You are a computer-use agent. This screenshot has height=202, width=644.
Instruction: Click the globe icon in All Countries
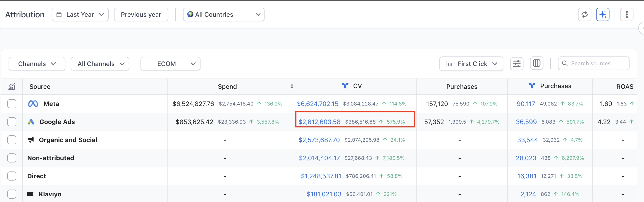190,14
